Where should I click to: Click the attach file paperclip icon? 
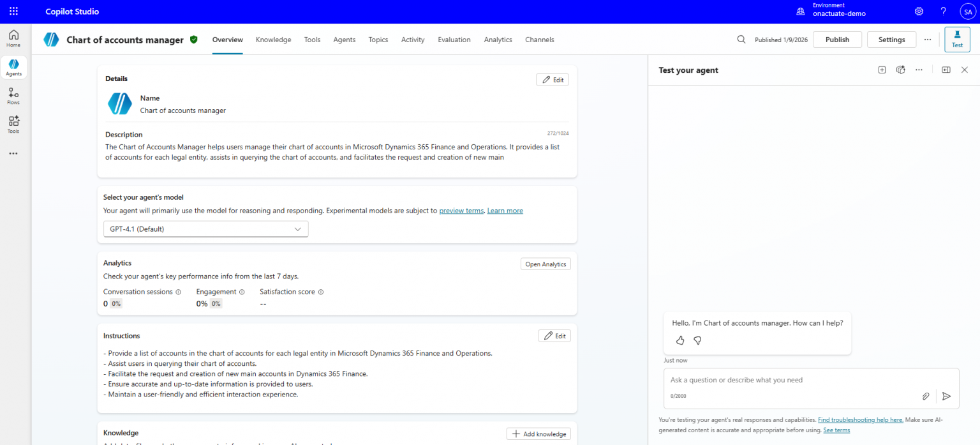coord(926,396)
